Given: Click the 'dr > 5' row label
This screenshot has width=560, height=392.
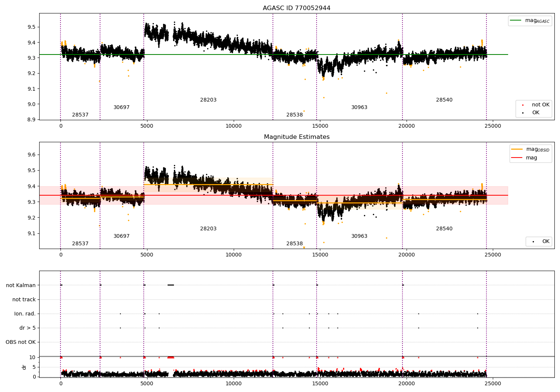Looking at the screenshot, I should (28, 328).
